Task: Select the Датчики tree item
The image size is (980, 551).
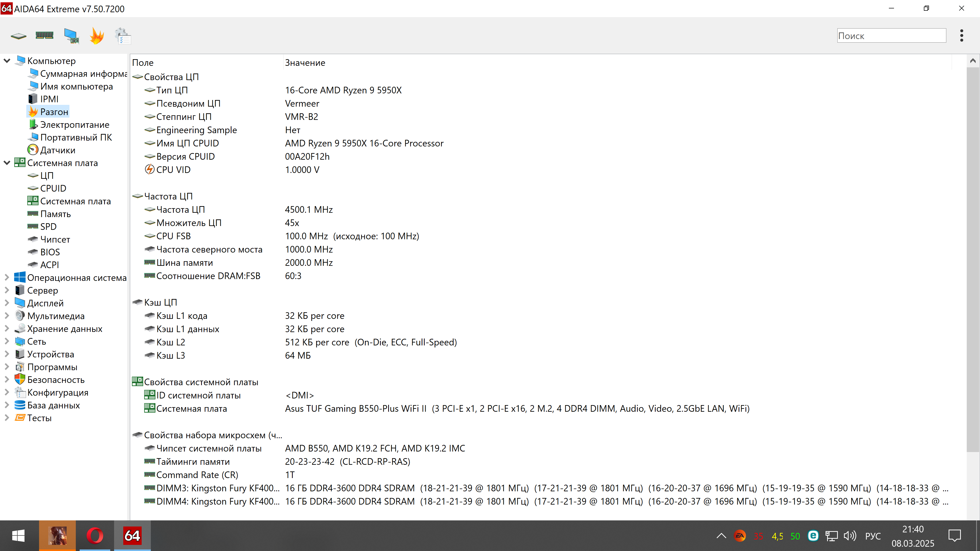Action: click(x=57, y=150)
